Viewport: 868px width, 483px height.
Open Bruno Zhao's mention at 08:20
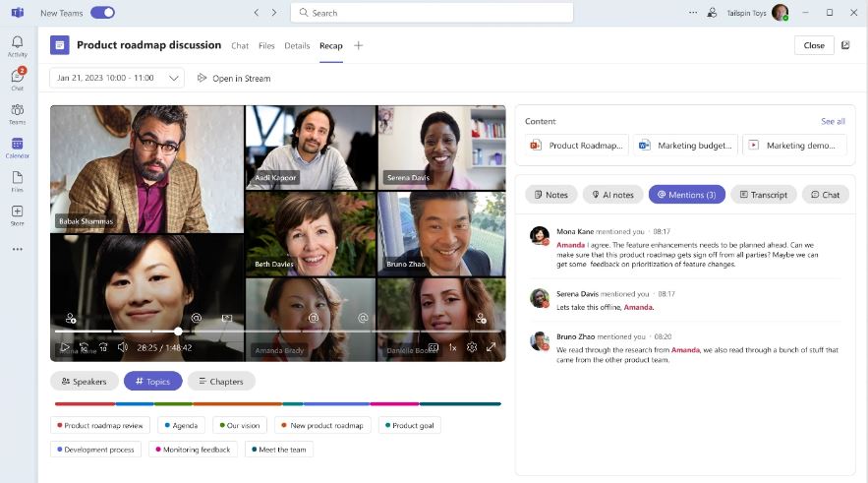[684, 347]
